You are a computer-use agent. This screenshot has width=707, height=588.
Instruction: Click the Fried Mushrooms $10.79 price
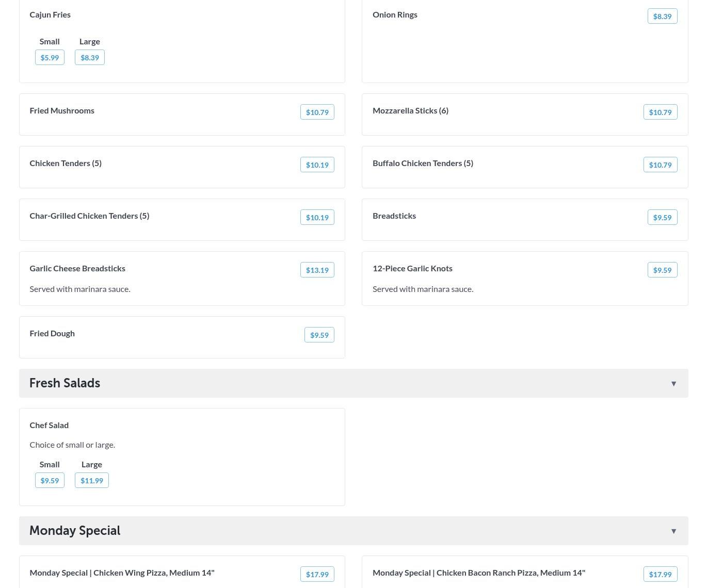point(317,112)
